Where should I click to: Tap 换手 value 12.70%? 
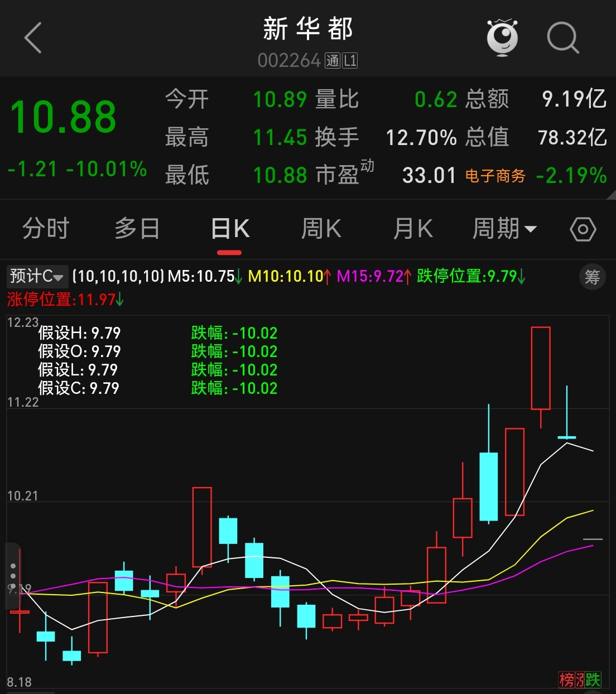(421, 137)
